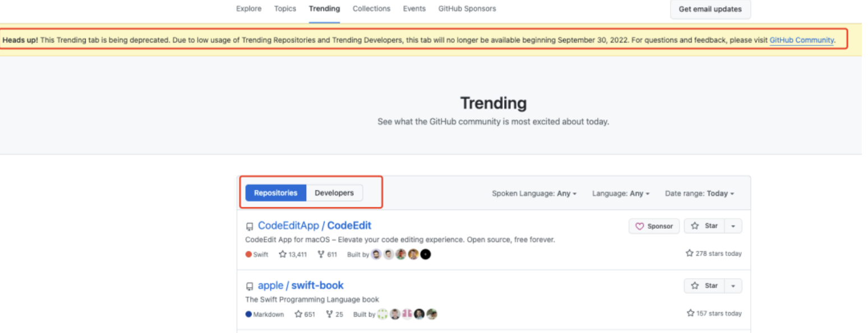Click last black contributor avatar for CodeEdit
The height and width of the screenshot is (333, 868).
pyautogui.click(x=426, y=254)
